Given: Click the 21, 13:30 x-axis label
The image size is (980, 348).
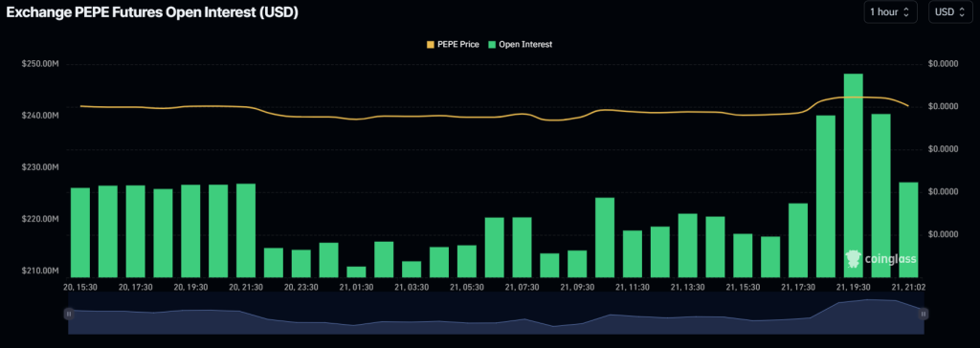Looking at the screenshot, I should pos(687,287).
